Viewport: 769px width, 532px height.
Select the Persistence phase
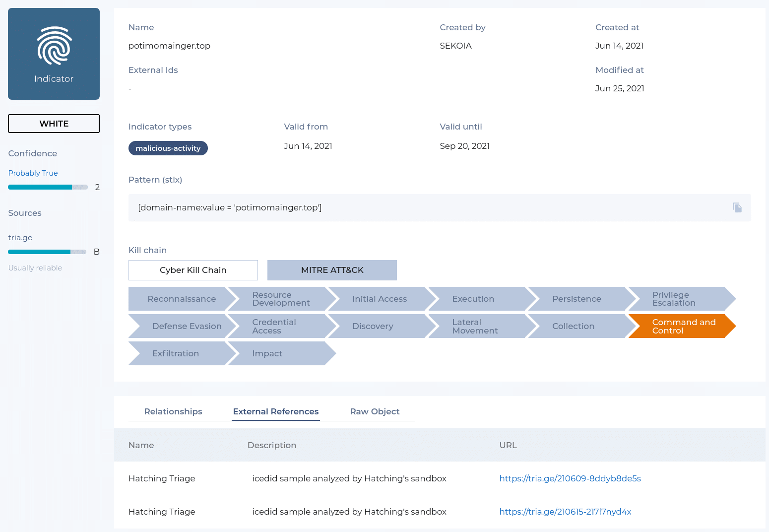tap(582, 299)
